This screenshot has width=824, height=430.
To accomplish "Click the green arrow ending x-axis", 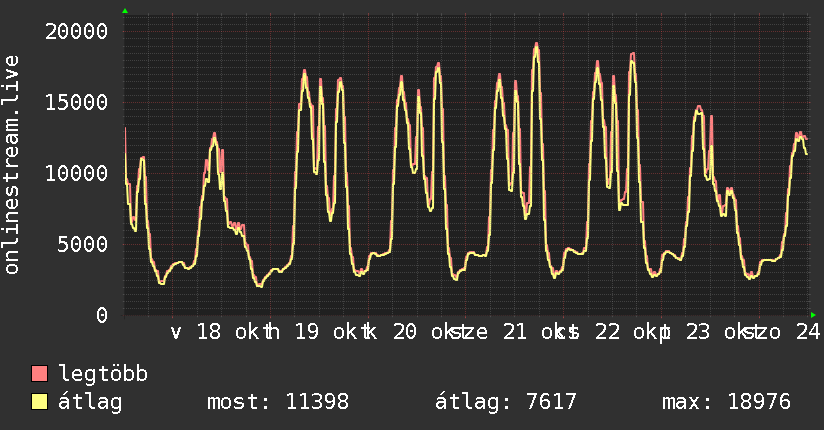I will pos(813,315).
